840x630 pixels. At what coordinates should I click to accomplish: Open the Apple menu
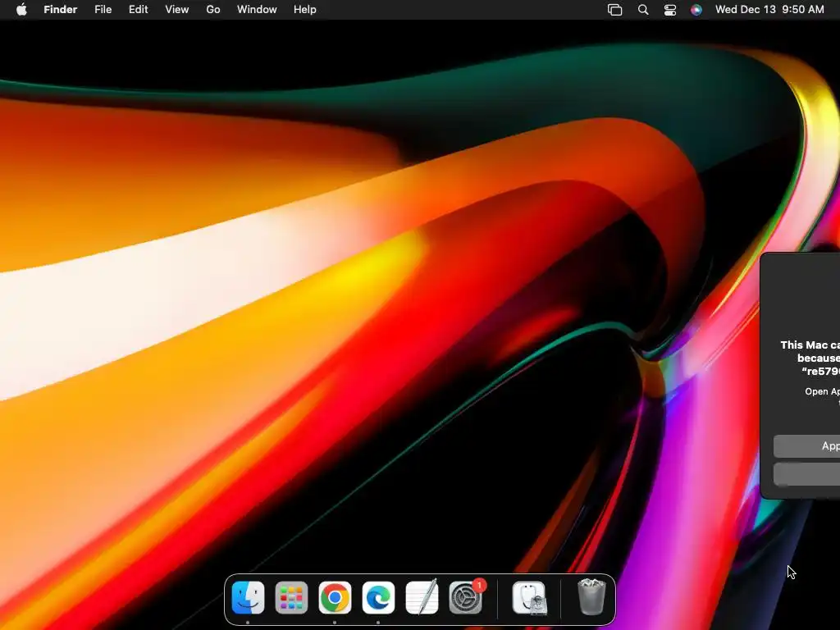[21, 10]
